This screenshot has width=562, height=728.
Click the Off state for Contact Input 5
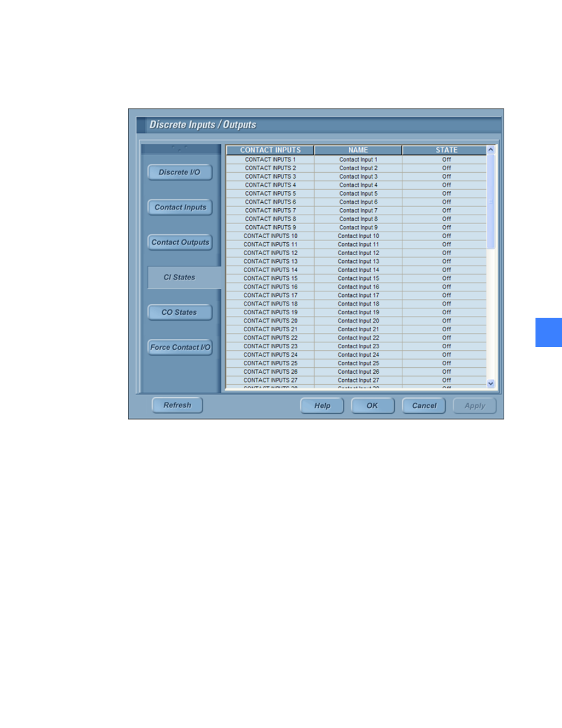(445, 193)
